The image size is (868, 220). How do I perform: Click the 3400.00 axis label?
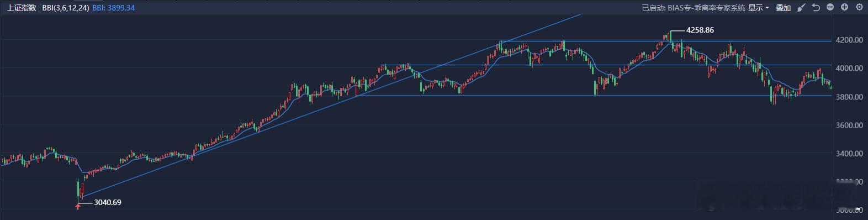850,154
